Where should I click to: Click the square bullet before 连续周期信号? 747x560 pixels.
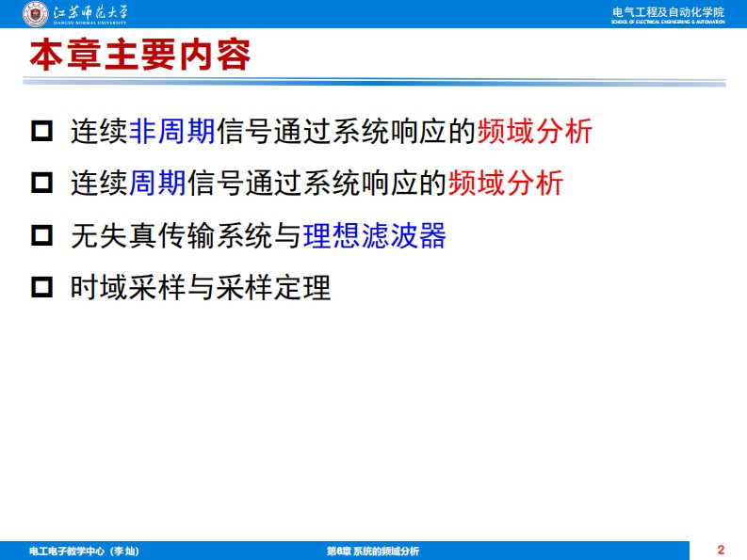pos(42,183)
